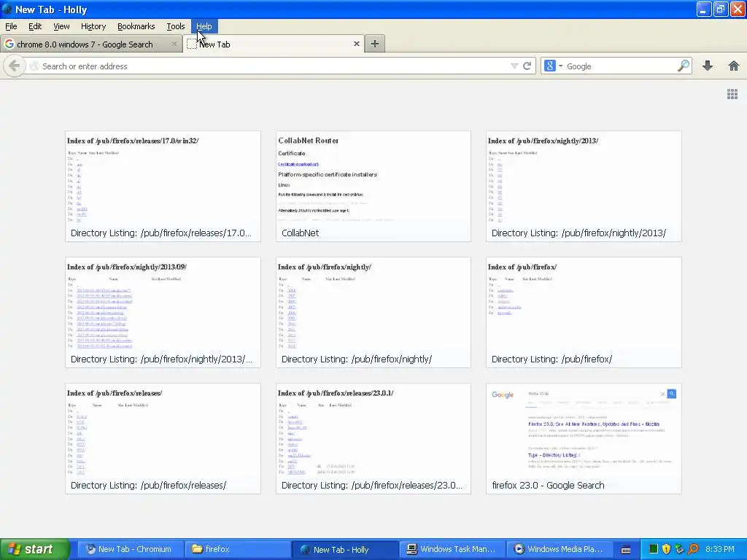Open a new tab with plus button
The width and height of the screenshot is (747, 560).
coord(375,44)
